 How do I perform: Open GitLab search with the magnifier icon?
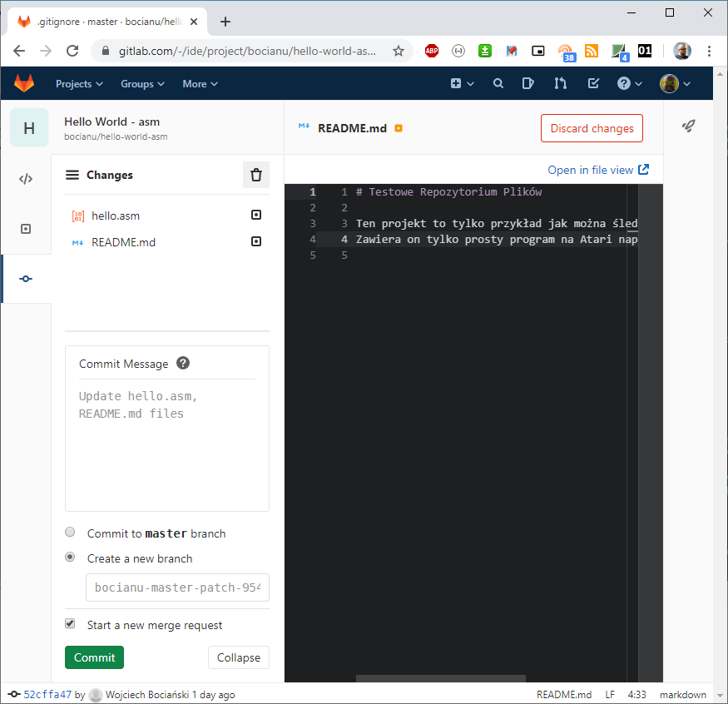498,83
